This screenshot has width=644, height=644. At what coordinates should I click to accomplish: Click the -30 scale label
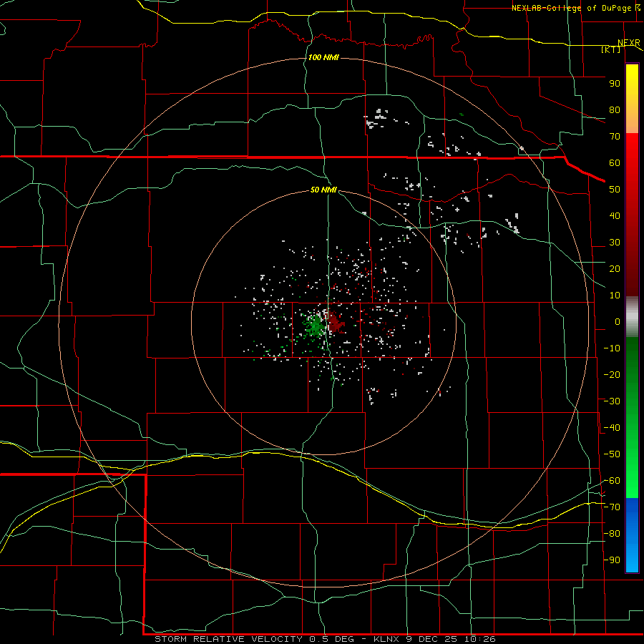click(612, 401)
